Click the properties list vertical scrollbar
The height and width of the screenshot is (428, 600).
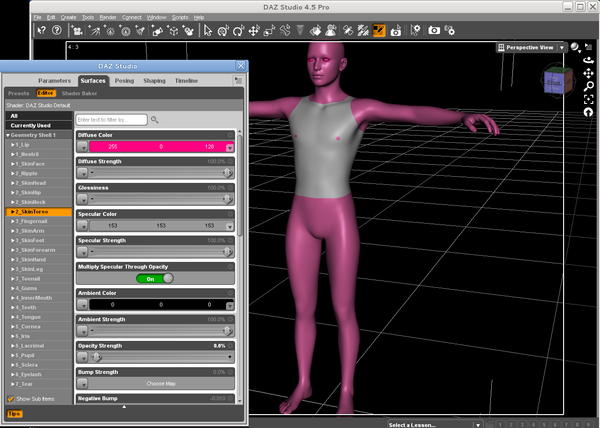(x=240, y=184)
